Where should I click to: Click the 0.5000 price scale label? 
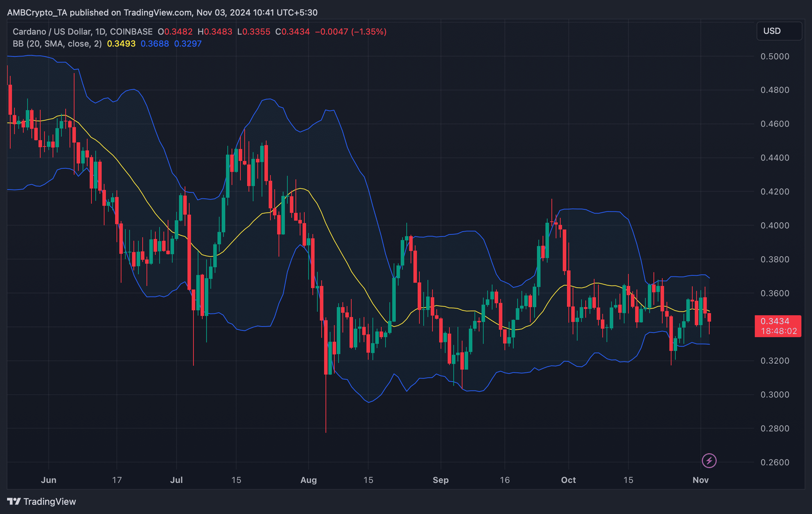click(775, 56)
